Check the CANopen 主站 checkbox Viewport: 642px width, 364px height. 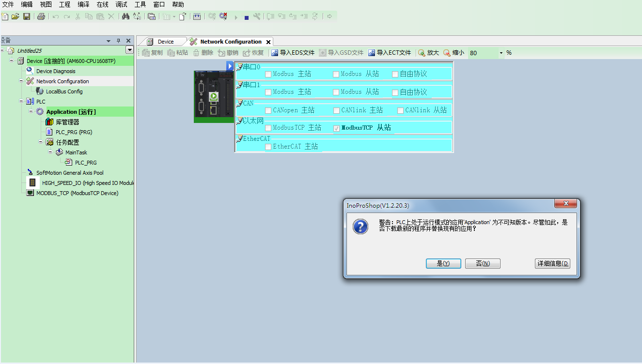coord(268,110)
